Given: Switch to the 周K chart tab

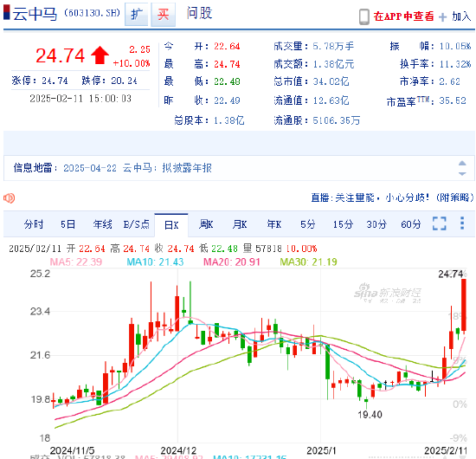Looking at the screenshot, I should pos(206,224).
